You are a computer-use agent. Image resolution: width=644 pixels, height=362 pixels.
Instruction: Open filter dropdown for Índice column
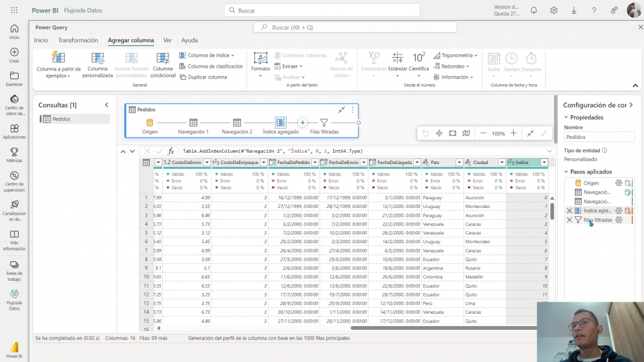coord(544,163)
